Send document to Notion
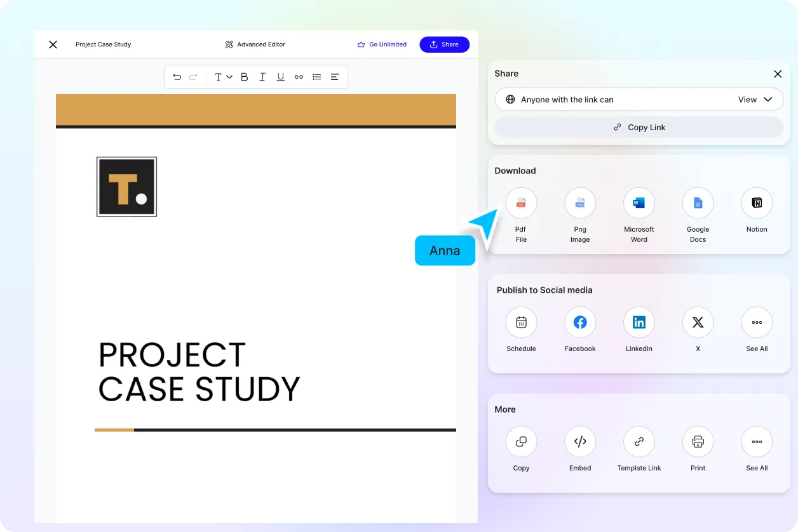Viewport: 798px width, 532px height. [x=757, y=203]
